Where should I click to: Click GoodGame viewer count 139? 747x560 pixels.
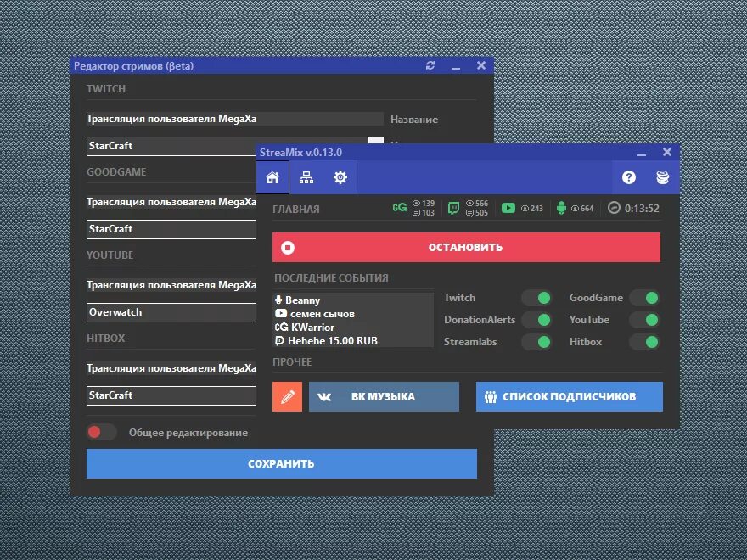pyautogui.click(x=424, y=204)
